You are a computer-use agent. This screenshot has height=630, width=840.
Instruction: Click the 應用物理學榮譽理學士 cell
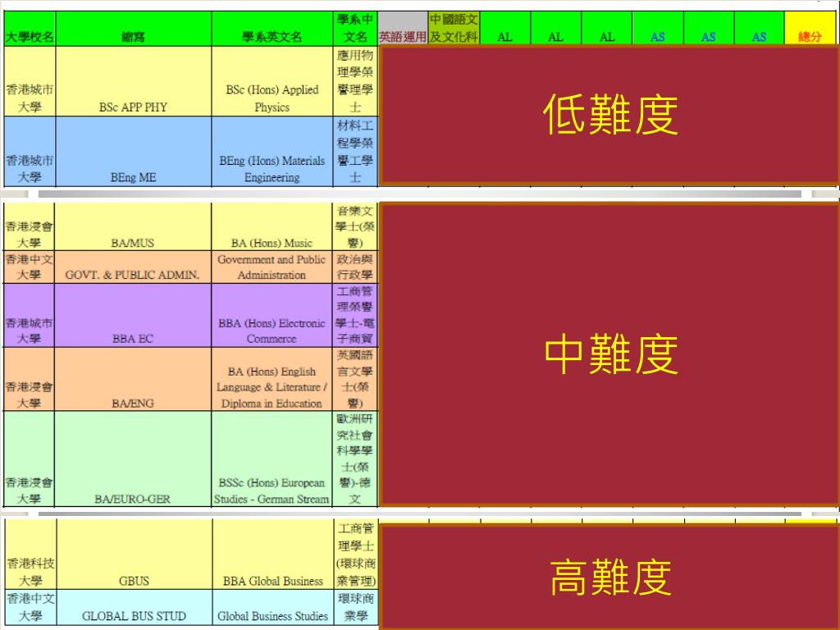tap(355, 81)
